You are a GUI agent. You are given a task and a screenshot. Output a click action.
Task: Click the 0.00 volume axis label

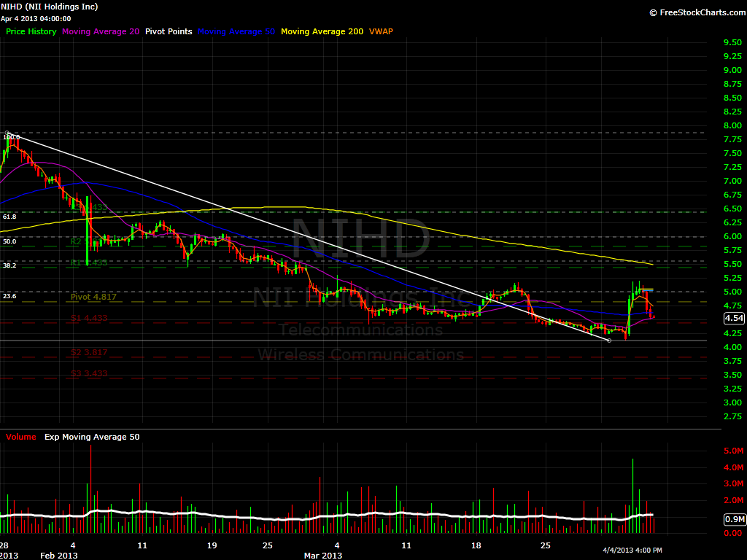pos(732,533)
